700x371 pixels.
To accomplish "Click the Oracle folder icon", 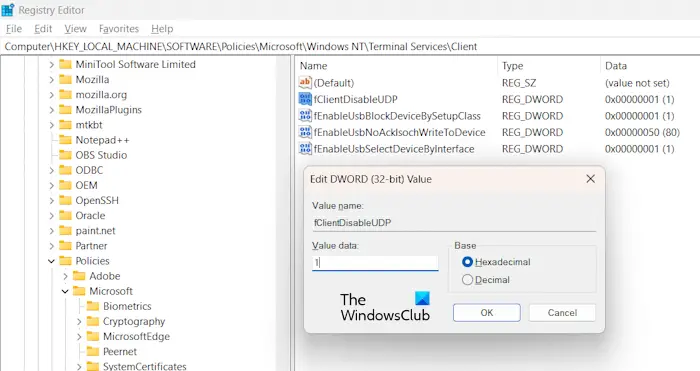I will pyautogui.click(x=65, y=216).
